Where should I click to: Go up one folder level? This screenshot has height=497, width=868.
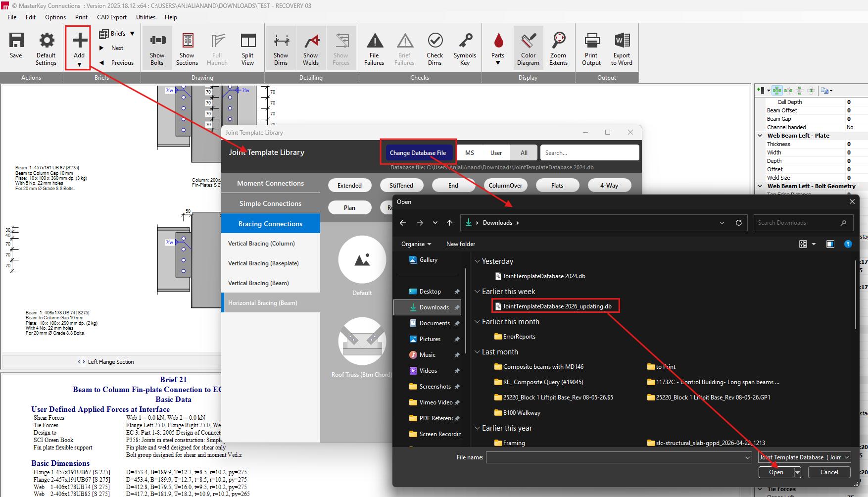point(449,223)
